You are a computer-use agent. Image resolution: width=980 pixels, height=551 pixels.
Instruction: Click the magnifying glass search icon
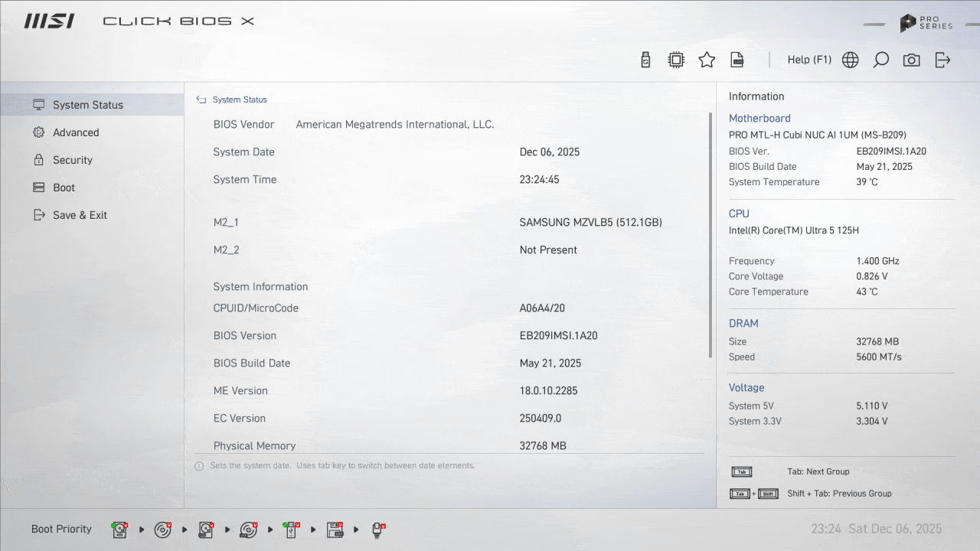click(x=880, y=60)
